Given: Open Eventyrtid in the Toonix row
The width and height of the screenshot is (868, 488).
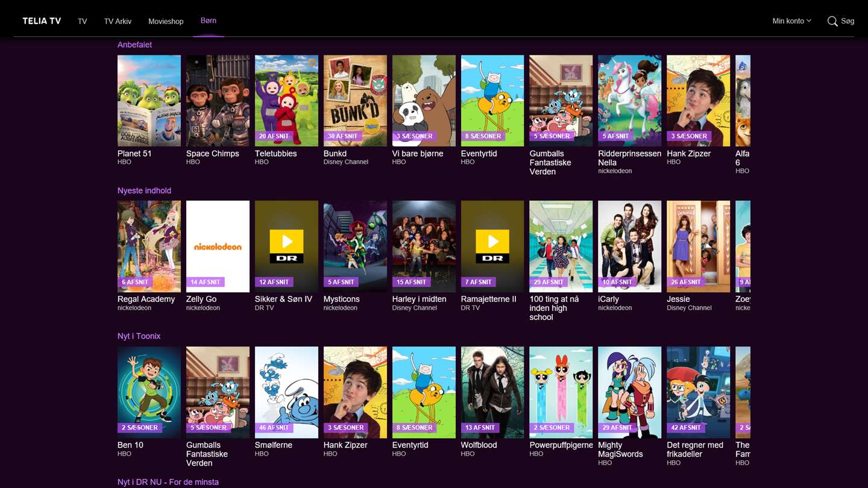Looking at the screenshot, I should point(424,392).
